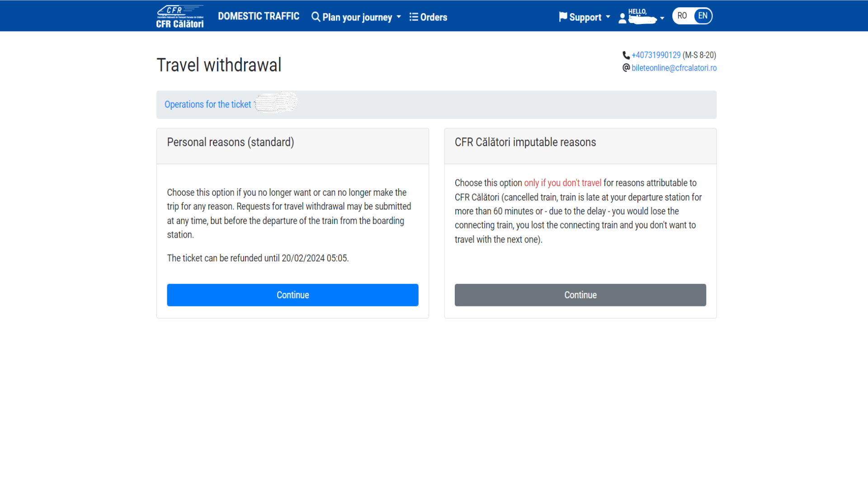The width and height of the screenshot is (868, 488).
Task: Open the user account dropdown arrow
Action: 662,18
